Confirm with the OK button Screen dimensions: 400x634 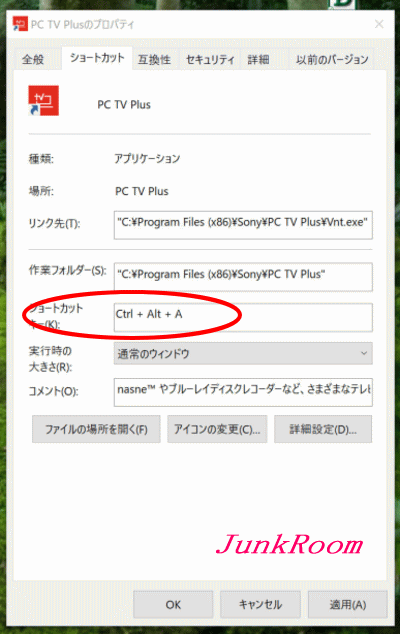[173, 604]
